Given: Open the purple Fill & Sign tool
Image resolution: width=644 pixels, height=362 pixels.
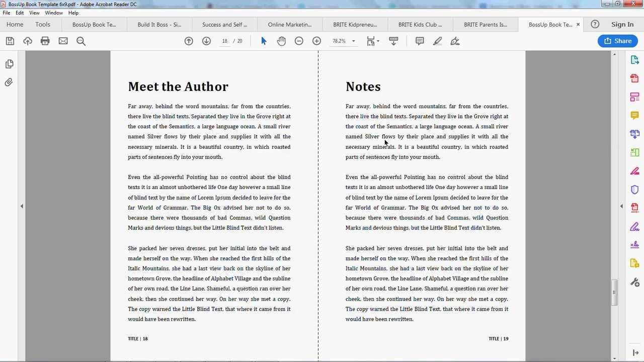Looking at the screenshot, I should point(634,226).
